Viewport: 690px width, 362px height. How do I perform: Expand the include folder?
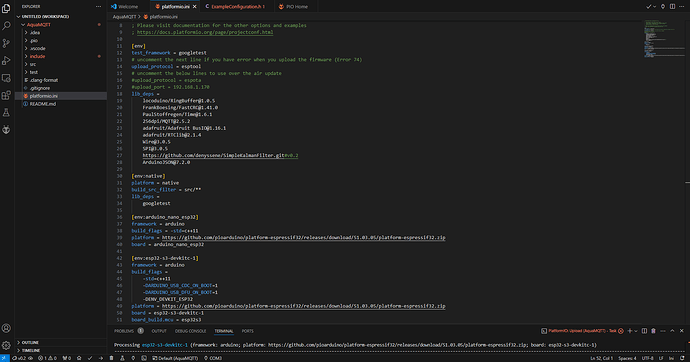coord(37,56)
